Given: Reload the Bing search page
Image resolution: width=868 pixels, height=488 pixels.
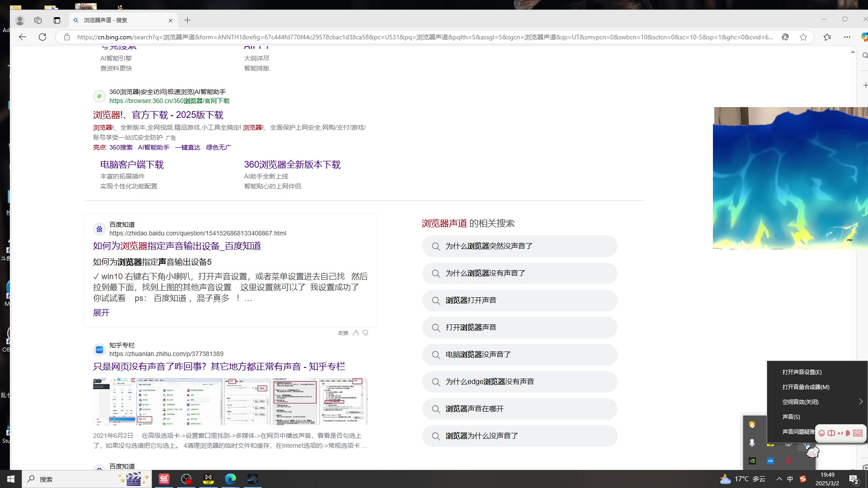Looking at the screenshot, I should pos(42,37).
